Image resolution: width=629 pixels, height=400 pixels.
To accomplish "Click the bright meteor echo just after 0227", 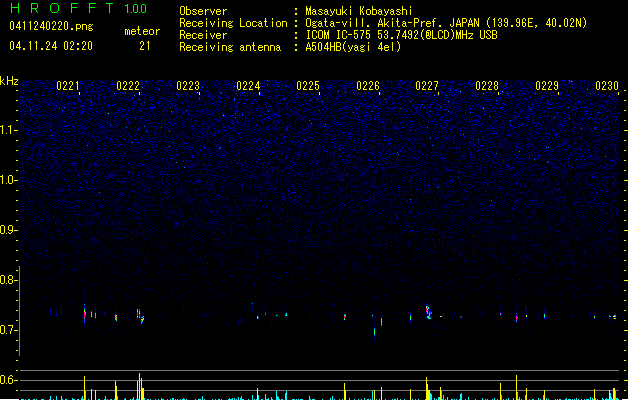I will click(428, 312).
